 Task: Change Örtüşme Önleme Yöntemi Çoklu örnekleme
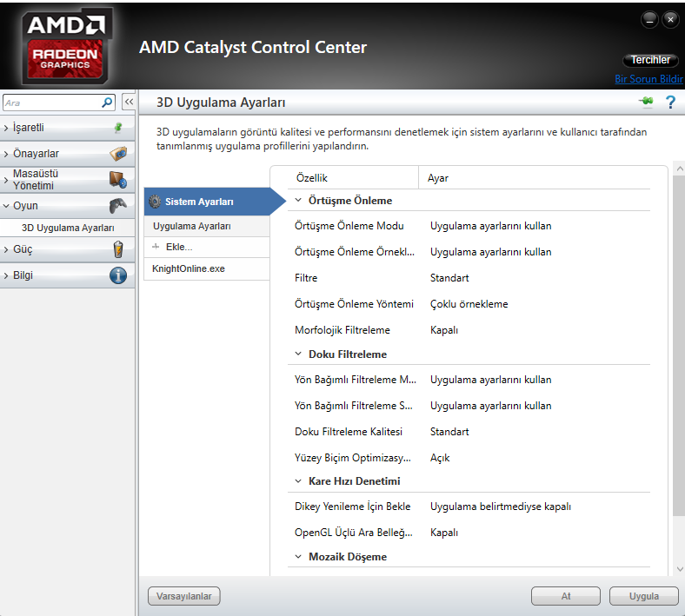tap(469, 304)
